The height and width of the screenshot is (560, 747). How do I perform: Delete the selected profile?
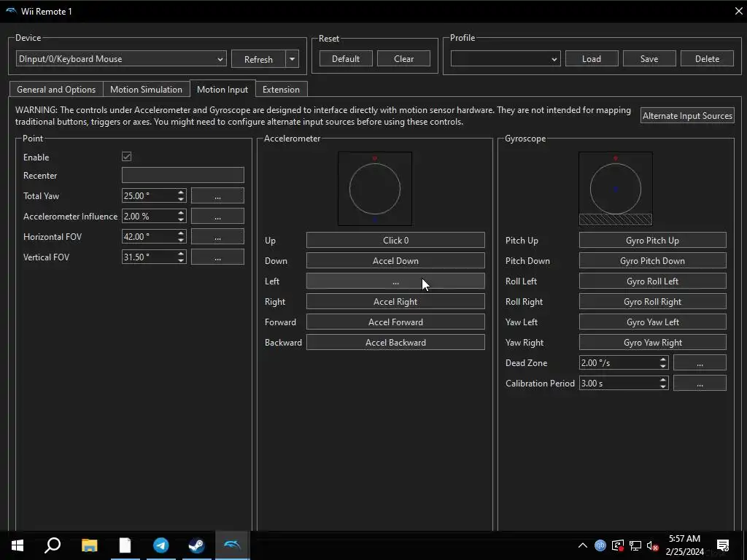(707, 59)
